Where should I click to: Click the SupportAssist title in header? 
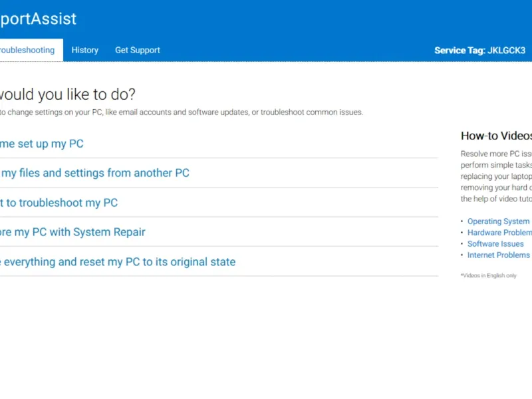(x=38, y=19)
